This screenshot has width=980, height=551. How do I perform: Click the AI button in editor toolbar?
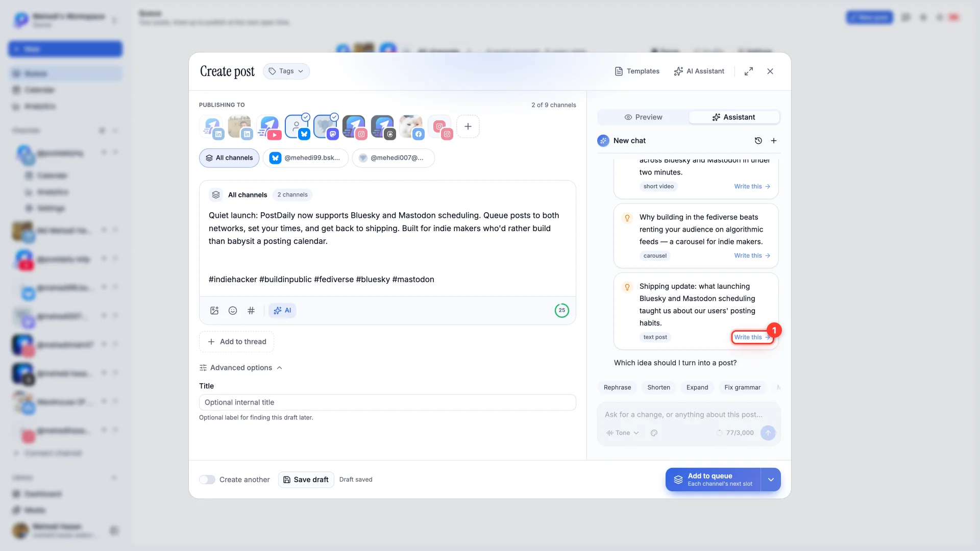(x=282, y=311)
